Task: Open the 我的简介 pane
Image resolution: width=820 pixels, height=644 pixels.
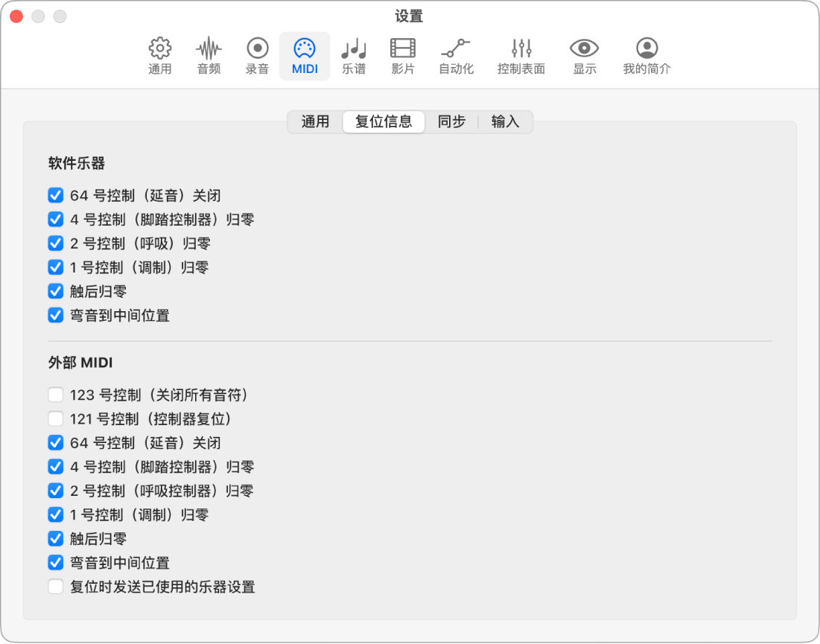Action: (645, 56)
